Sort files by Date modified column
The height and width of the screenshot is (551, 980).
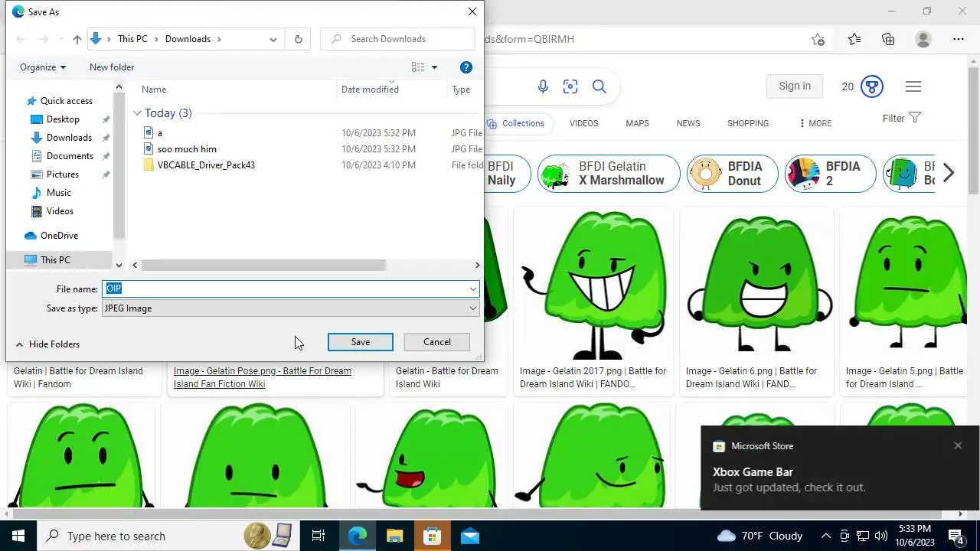370,90
